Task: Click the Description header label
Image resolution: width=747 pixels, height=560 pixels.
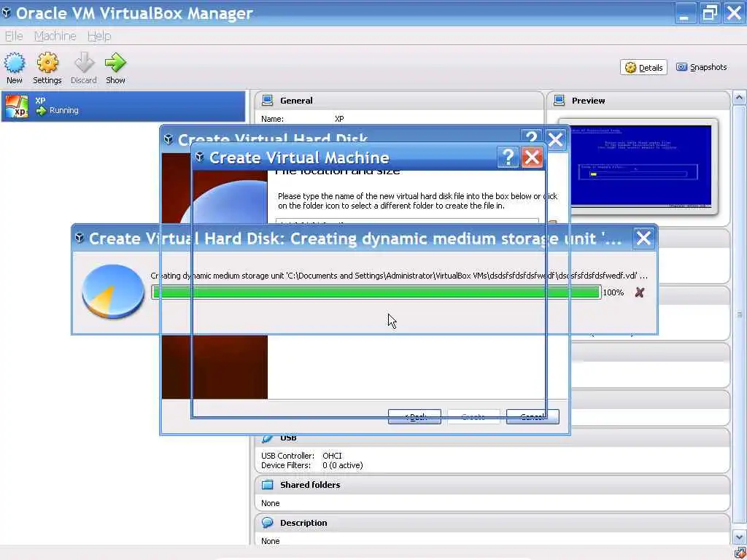Action: tap(303, 523)
